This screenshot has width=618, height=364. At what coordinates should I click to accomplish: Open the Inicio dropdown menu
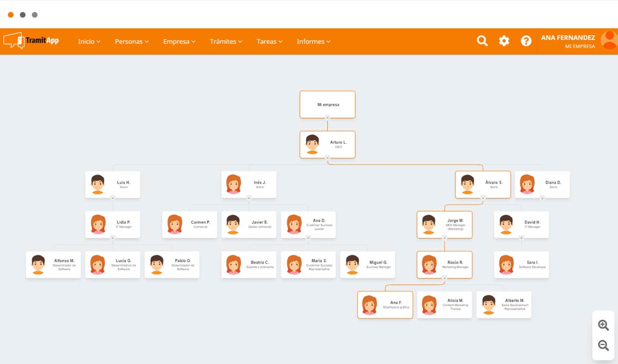tap(89, 41)
